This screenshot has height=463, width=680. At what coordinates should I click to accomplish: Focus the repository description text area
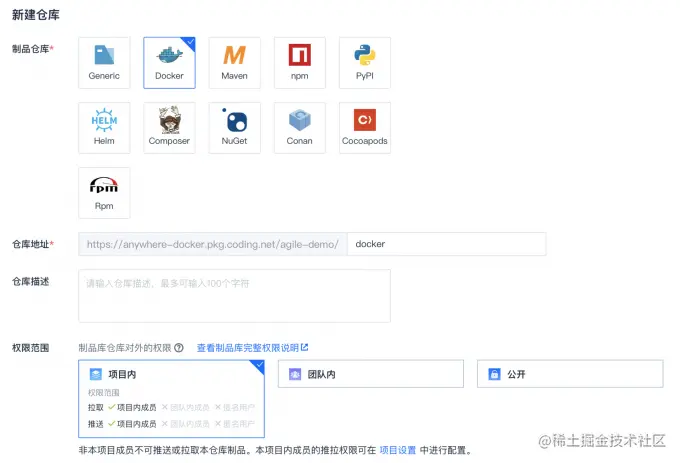pos(235,296)
